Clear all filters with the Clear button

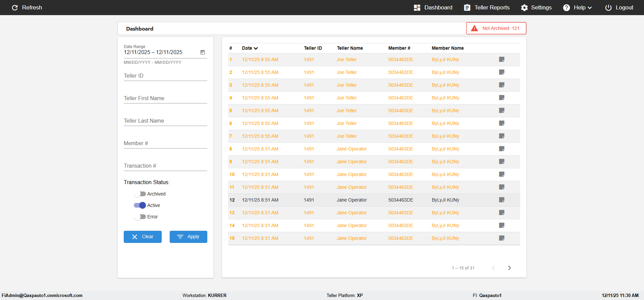click(143, 237)
